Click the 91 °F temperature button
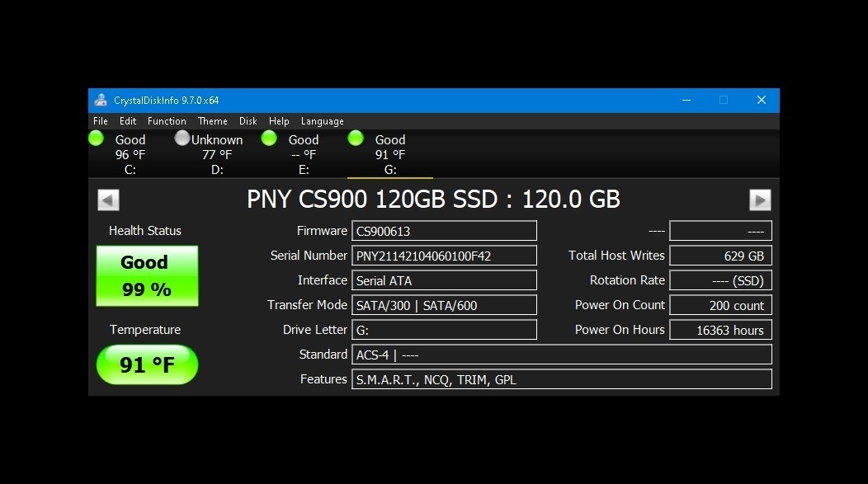Viewport: 868px width, 484px height. point(147,364)
